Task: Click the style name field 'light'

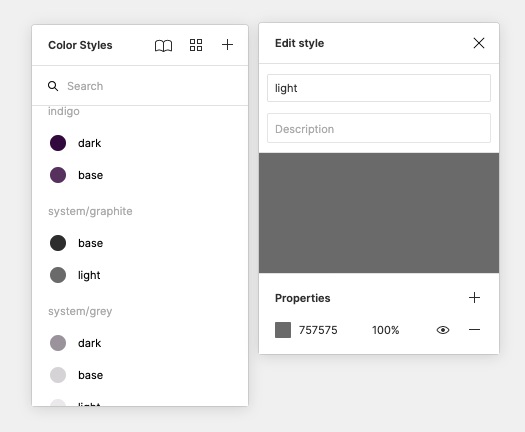Action: click(x=379, y=88)
